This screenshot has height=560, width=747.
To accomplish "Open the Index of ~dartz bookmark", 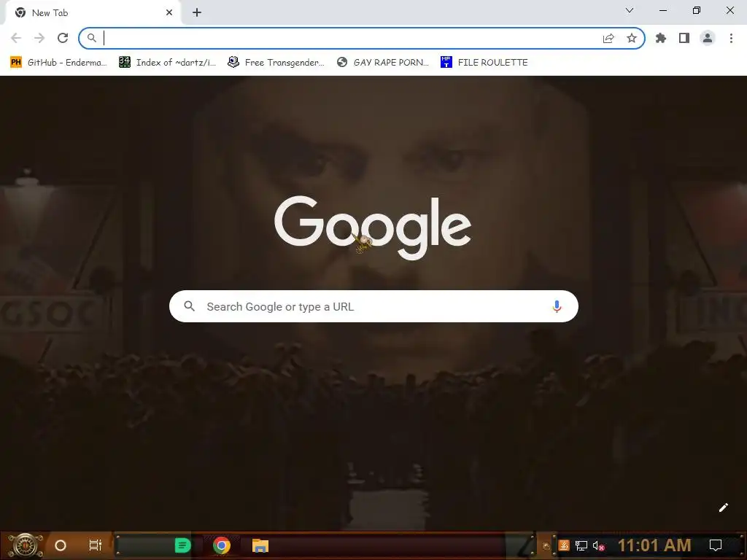I will click(x=167, y=63).
